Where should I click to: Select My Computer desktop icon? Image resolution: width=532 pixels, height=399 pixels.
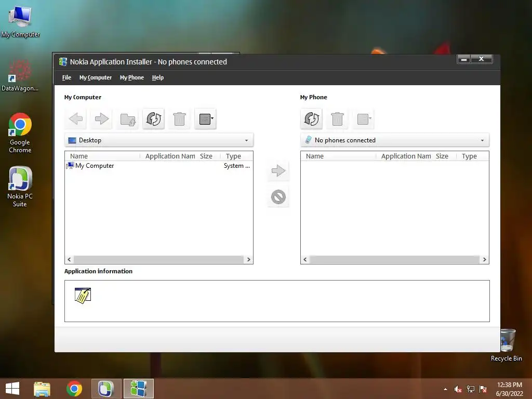pyautogui.click(x=20, y=22)
